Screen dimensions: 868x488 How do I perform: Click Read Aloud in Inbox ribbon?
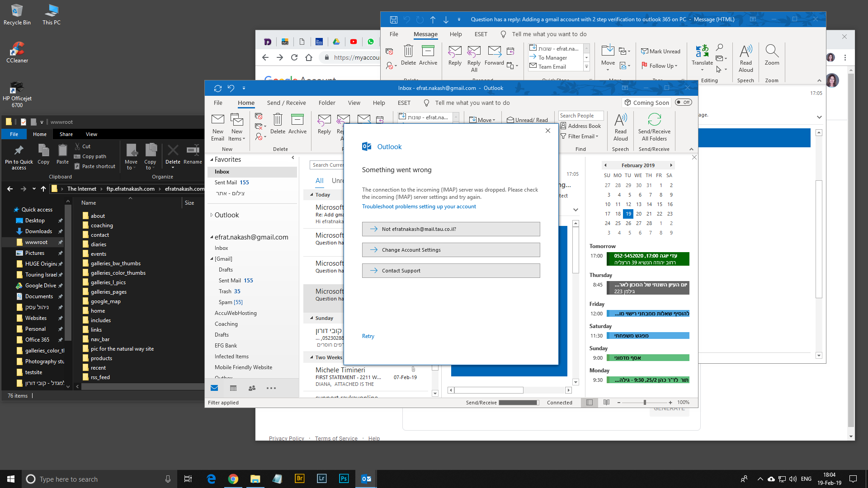pyautogui.click(x=620, y=127)
